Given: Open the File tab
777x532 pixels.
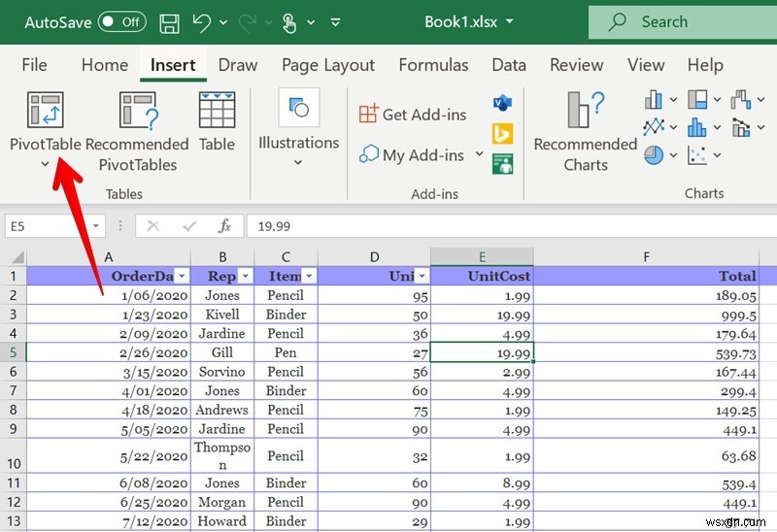Looking at the screenshot, I should tap(34, 65).
